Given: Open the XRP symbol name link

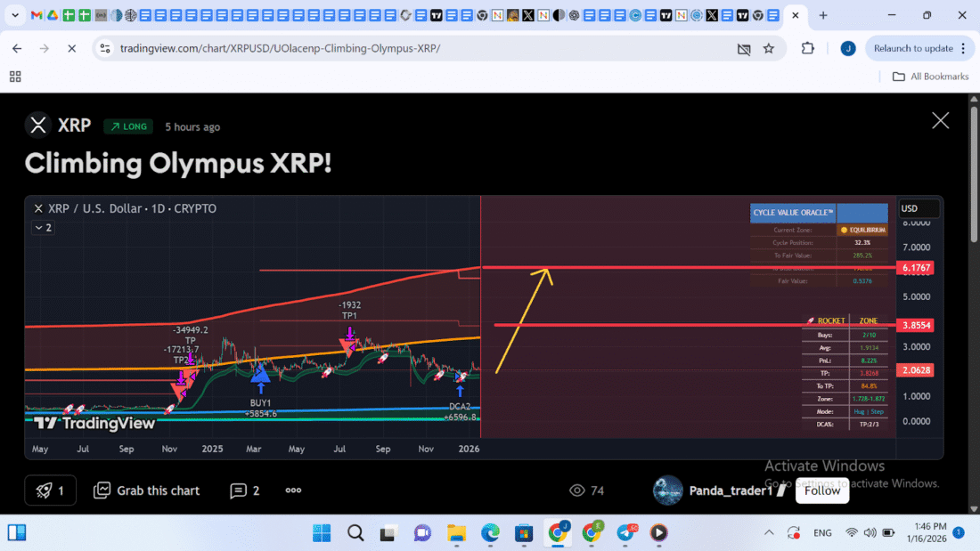Looking at the screenshot, I should [74, 126].
